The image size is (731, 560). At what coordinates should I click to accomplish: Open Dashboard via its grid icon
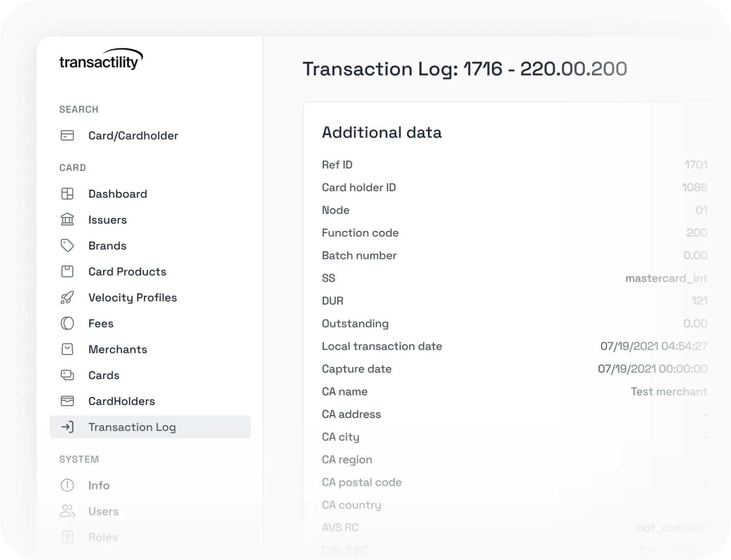click(x=67, y=194)
